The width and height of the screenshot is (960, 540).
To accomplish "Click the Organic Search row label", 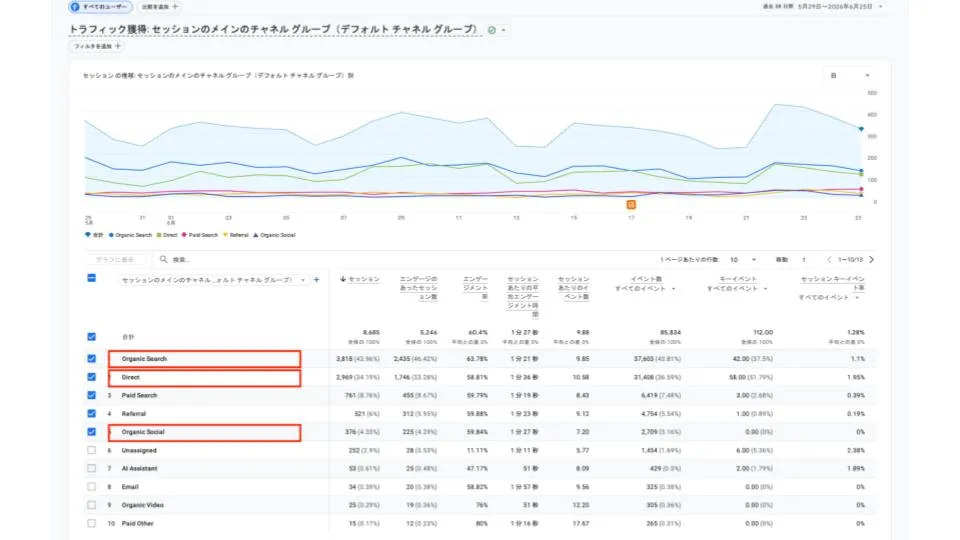I will click(144, 359).
